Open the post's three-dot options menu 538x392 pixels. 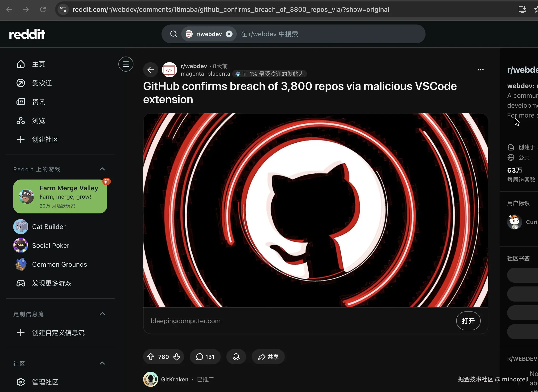tap(480, 70)
